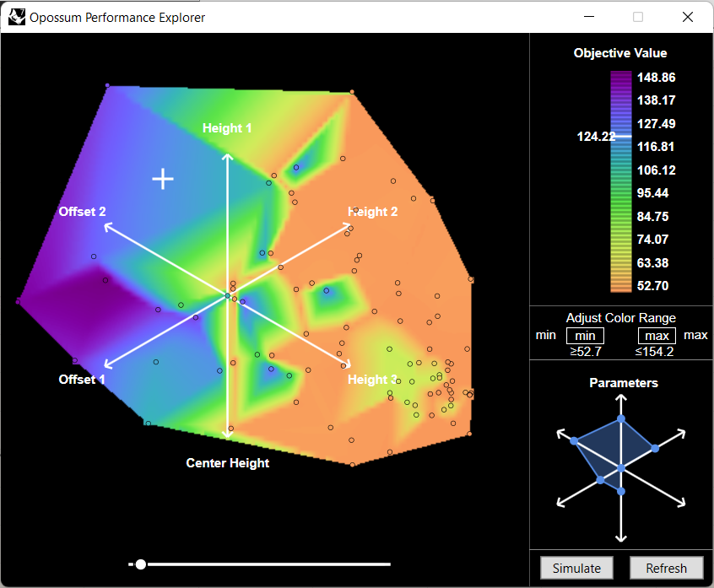Click the right radar chart parameter handle

(655, 448)
